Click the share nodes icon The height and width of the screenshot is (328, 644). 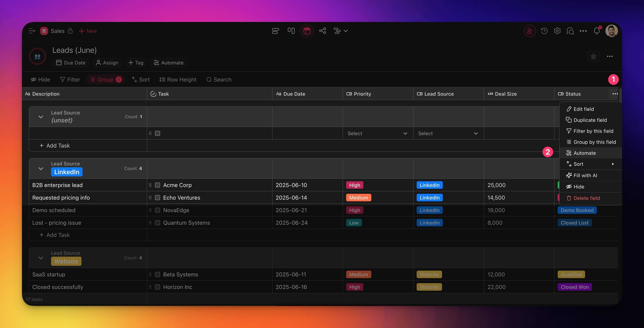pos(322,31)
